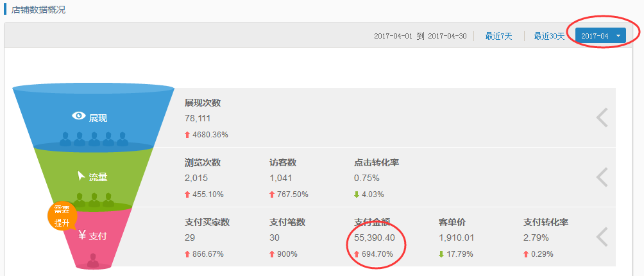Open the 2017-04 month dropdown
Image resolution: width=644 pixels, height=276 pixels.
tap(600, 36)
